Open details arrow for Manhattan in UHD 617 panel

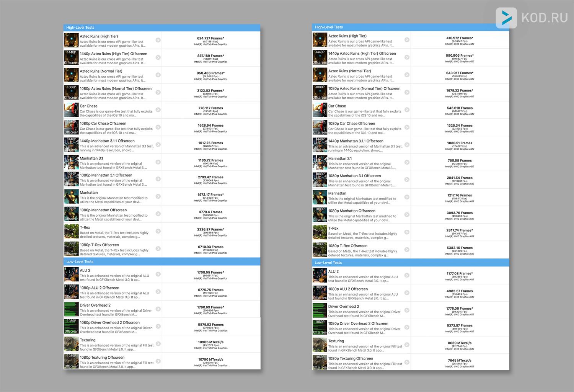pyautogui.click(x=407, y=197)
